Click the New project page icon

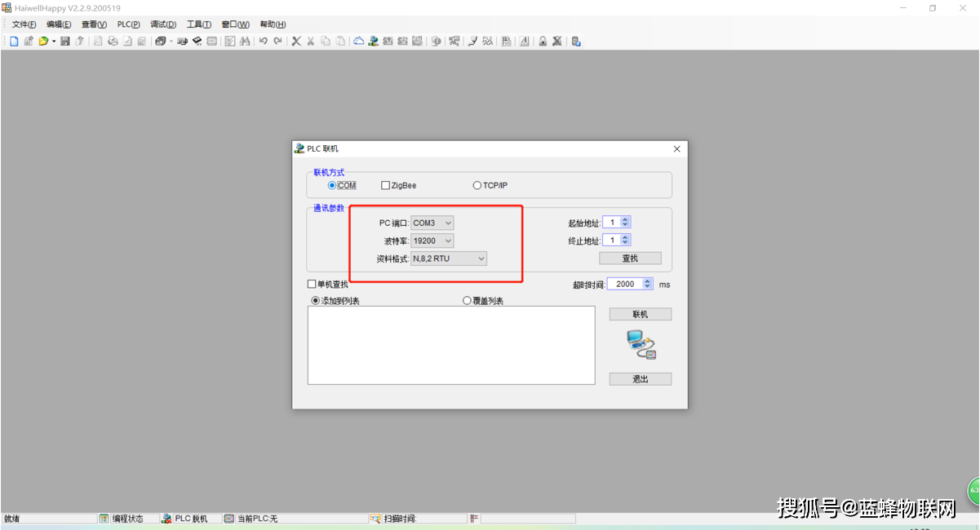pyautogui.click(x=13, y=41)
